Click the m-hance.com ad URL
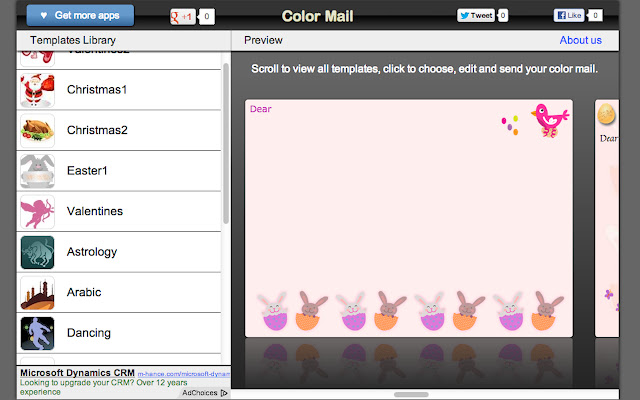The width and height of the screenshot is (640, 400). pyautogui.click(x=184, y=374)
